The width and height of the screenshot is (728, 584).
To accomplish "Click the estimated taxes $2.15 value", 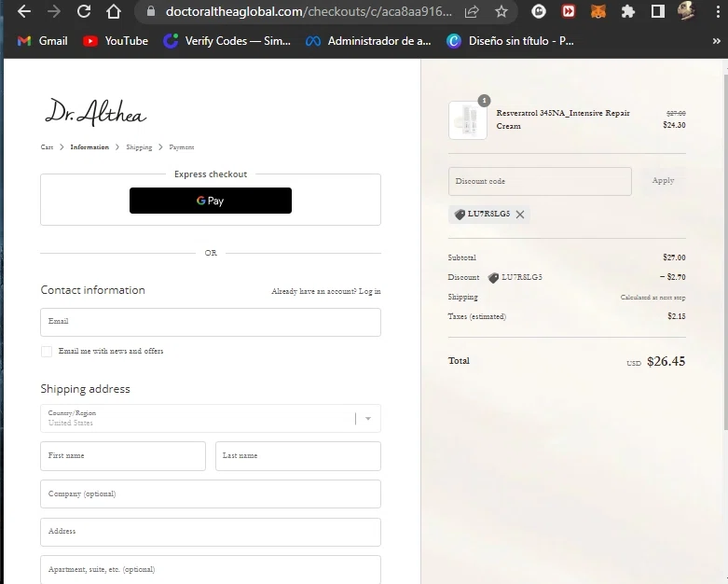I will pyautogui.click(x=677, y=316).
